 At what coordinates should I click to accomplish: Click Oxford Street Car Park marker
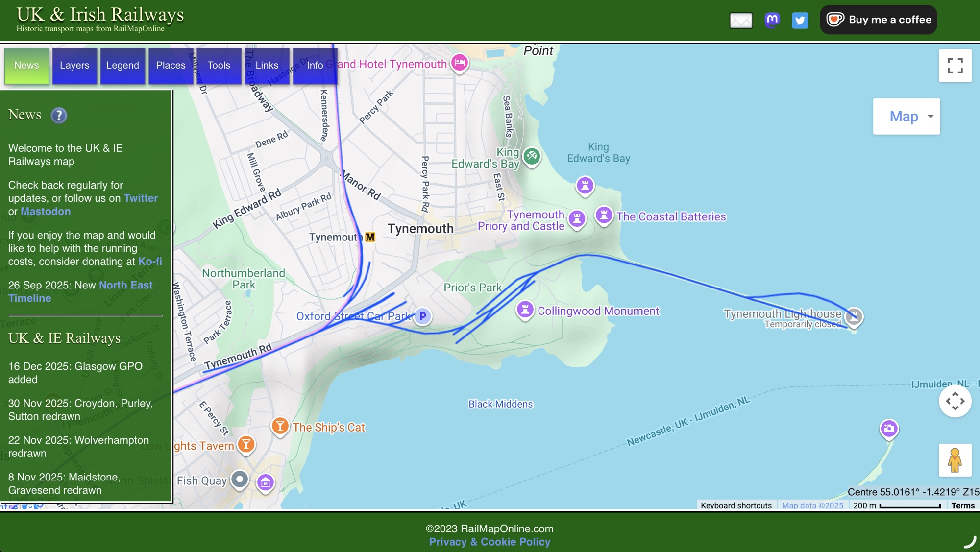(422, 316)
